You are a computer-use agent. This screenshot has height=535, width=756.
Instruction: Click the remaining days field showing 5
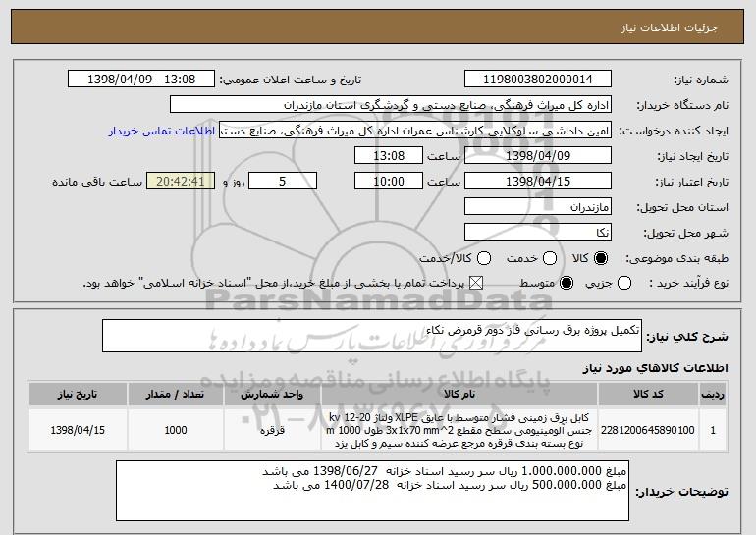point(283,182)
